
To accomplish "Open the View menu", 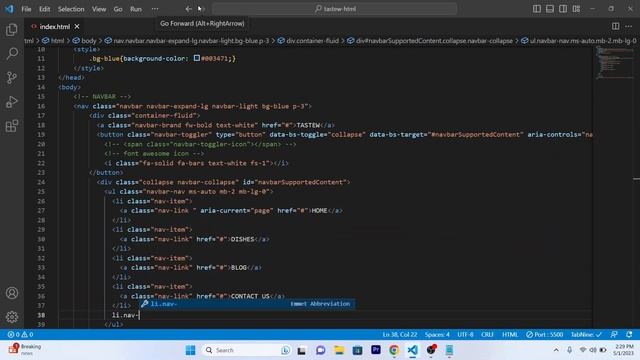I will [x=99, y=9].
